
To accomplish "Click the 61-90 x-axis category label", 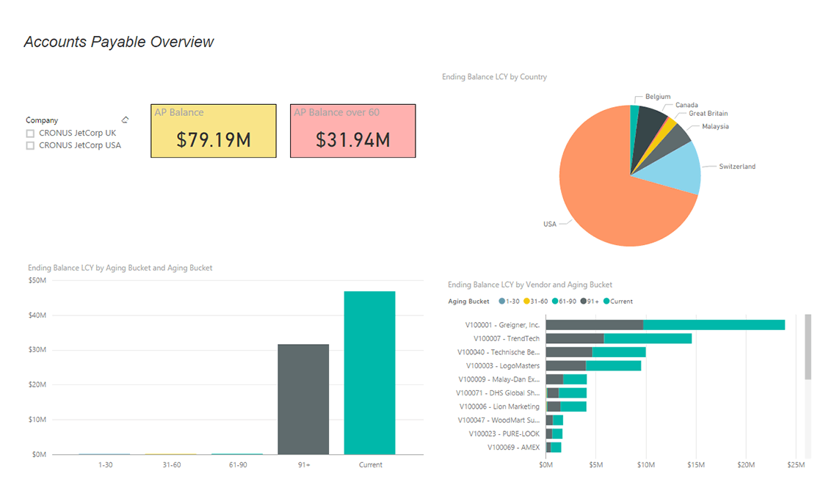I will pyautogui.click(x=238, y=465).
